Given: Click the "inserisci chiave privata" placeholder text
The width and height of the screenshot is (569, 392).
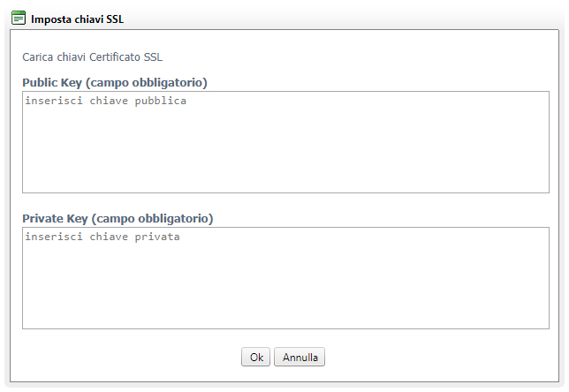Looking at the screenshot, I should click(x=102, y=237).
